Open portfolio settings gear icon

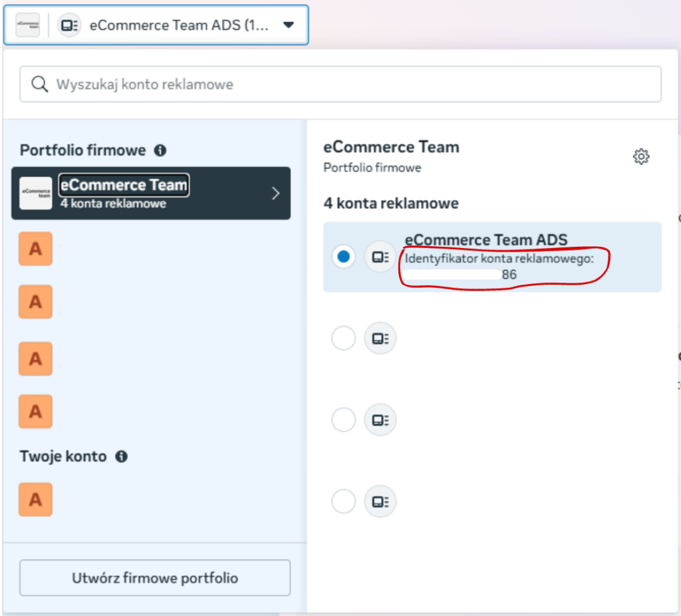[640, 157]
